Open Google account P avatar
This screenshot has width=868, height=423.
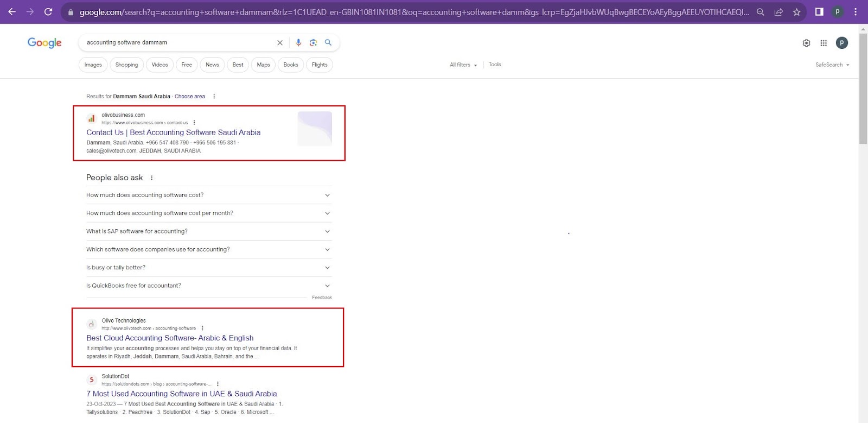tap(842, 43)
